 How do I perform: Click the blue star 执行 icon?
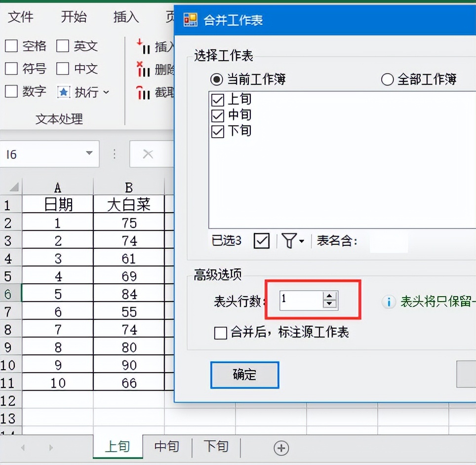[x=65, y=92]
